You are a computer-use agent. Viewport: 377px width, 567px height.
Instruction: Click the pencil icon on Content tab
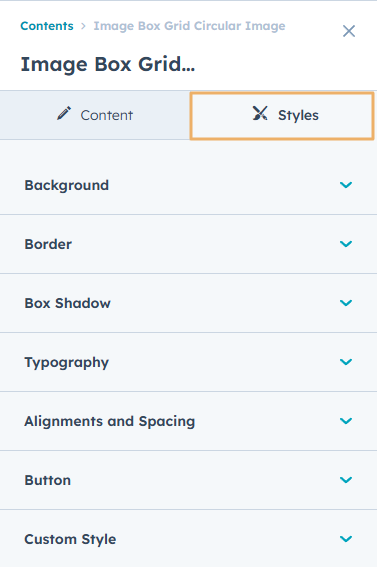64,113
